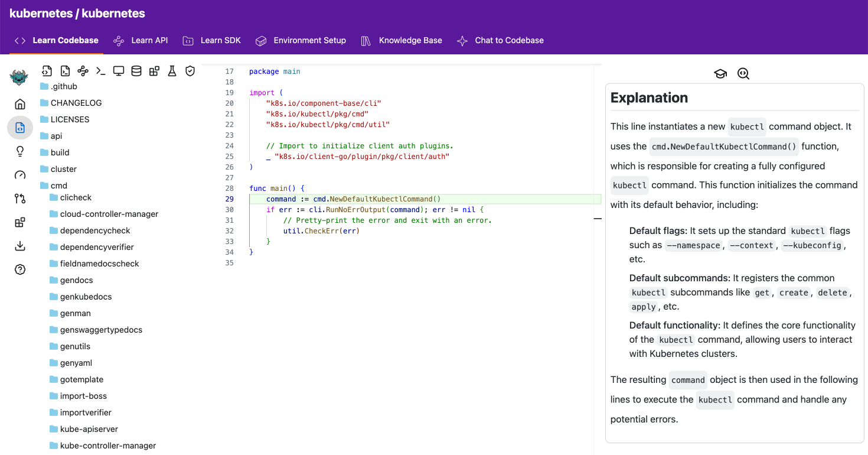Click the Explanation panel heading
Viewport: 868px width, 455px height.
(649, 98)
